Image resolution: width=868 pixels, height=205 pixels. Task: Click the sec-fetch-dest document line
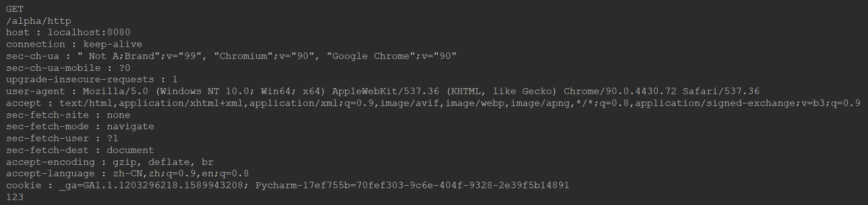[80, 150]
